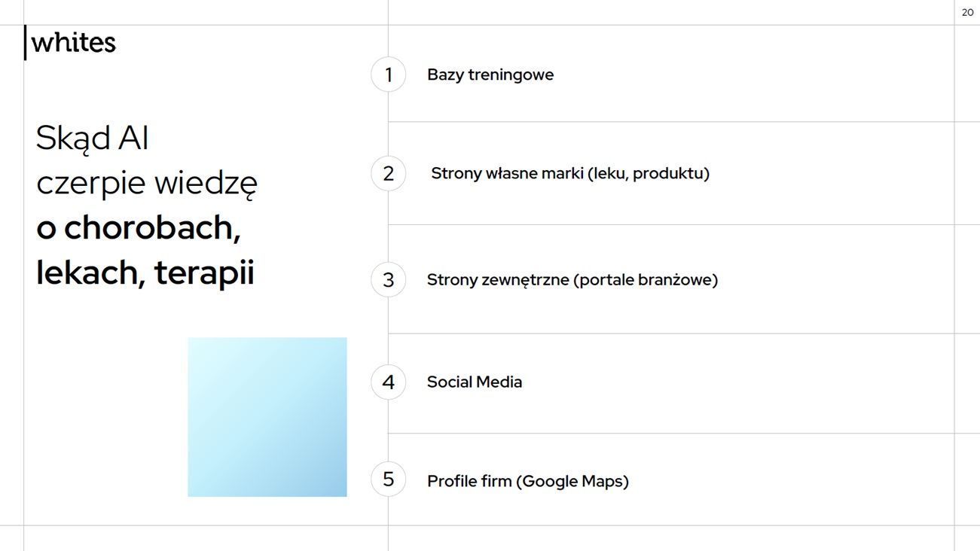This screenshot has height=551, width=980.
Task: Click the circled number 3
Action: 389,280
